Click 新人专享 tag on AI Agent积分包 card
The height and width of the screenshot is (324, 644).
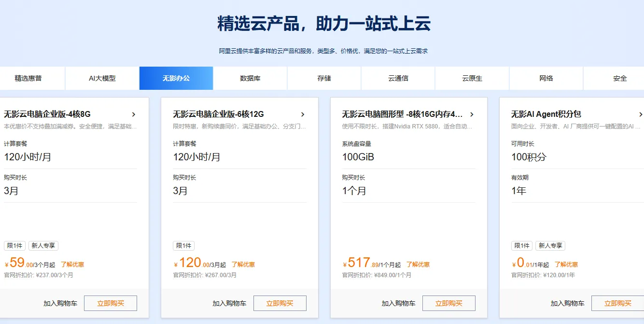(x=550, y=246)
